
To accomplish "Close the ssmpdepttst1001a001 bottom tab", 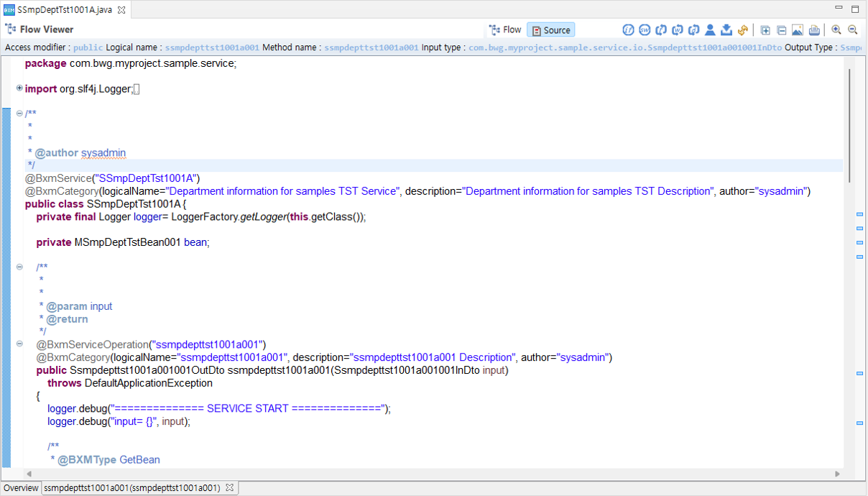I will click(x=229, y=487).
